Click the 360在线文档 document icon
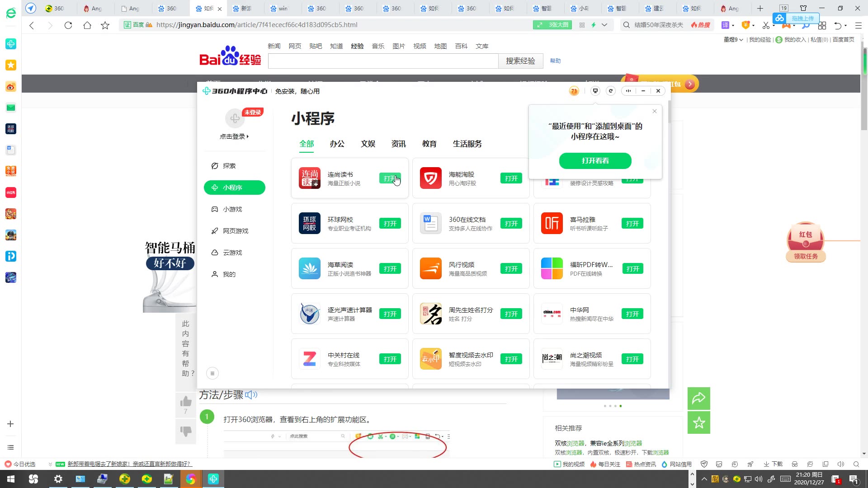This screenshot has height=488, width=868. pos(431,223)
